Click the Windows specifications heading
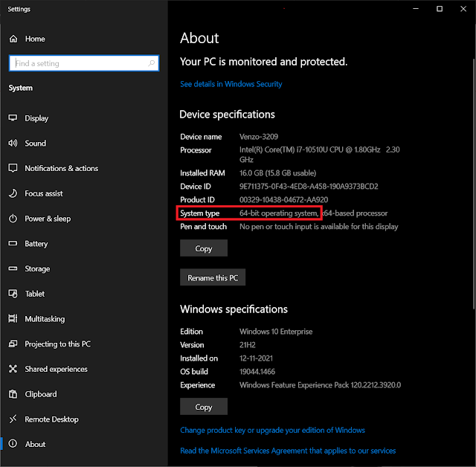The height and width of the screenshot is (467, 476). pyautogui.click(x=234, y=309)
